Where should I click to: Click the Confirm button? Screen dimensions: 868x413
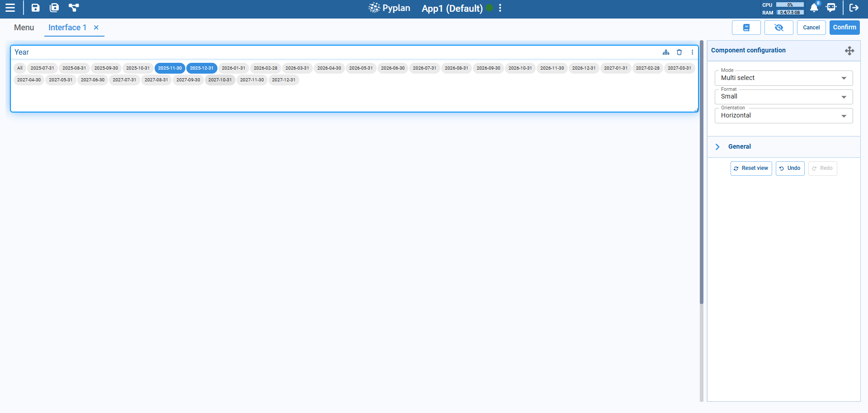(844, 28)
